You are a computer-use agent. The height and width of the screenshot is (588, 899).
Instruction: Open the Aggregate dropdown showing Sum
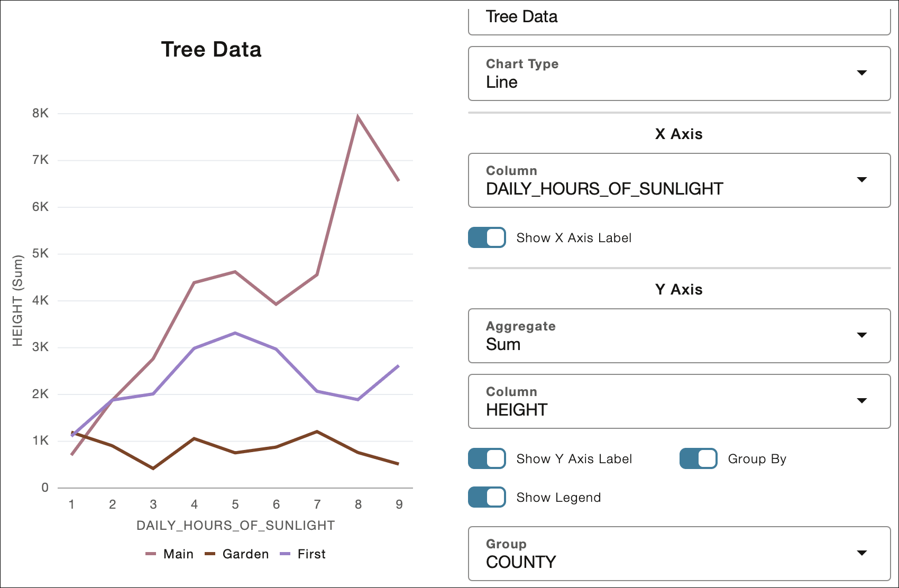coord(679,335)
